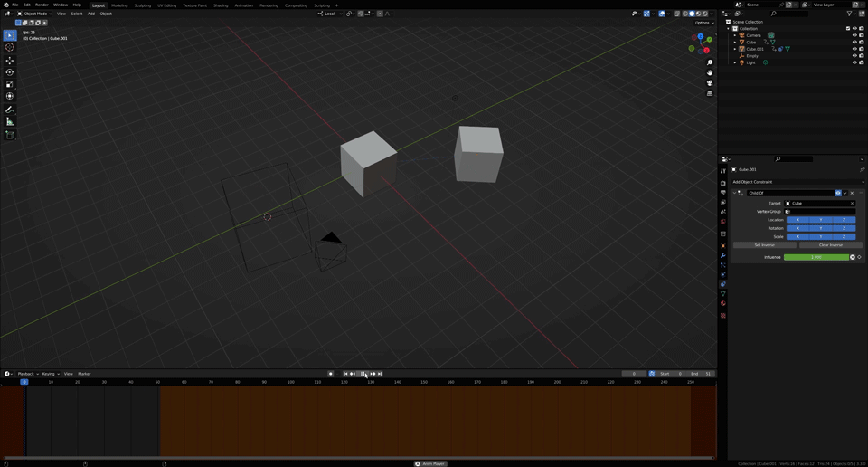This screenshot has width=868, height=467.
Task: Click the timeline horizontal scrollbar
Action: tap(359, 458)
